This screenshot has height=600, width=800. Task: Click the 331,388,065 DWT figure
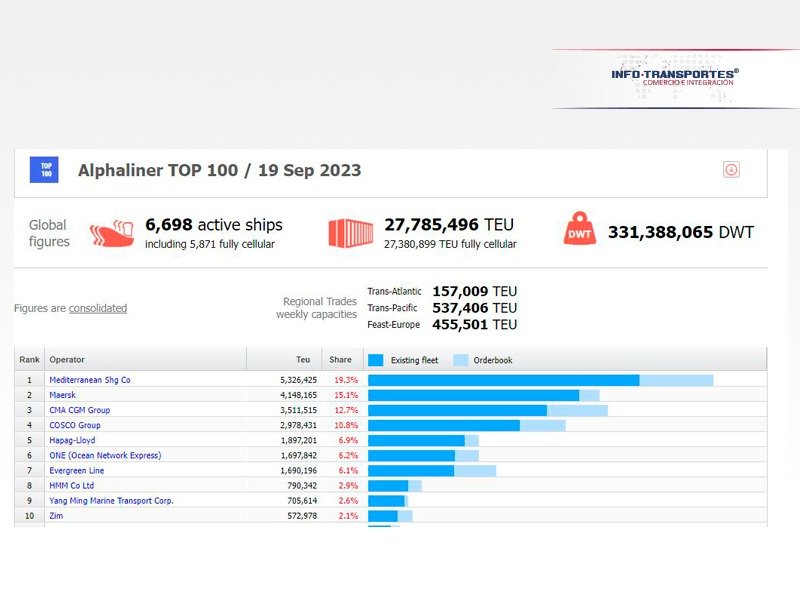pyautogui.click(x=681, y=232)
